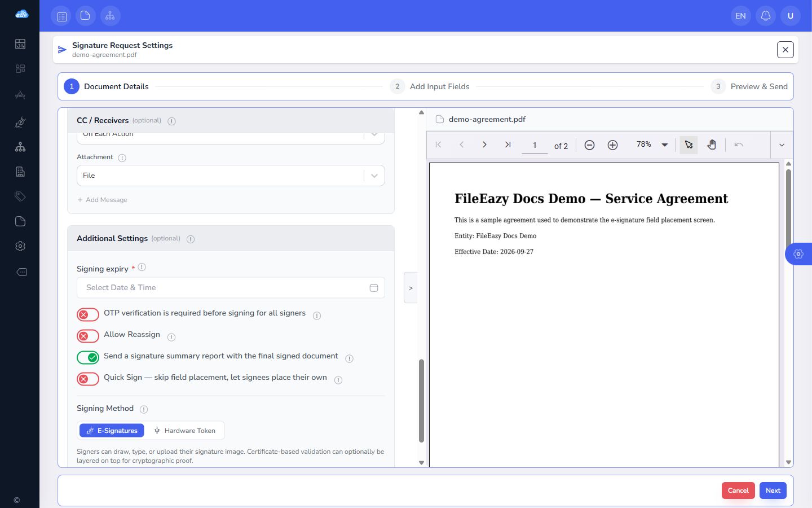Open the settings gear in sidebar

coord(20,246)
